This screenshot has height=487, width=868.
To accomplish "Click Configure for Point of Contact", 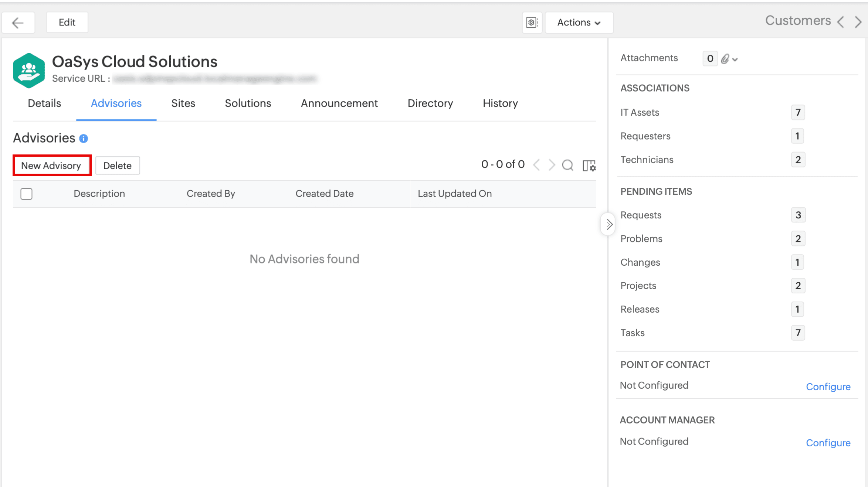I will click(828, 386).
